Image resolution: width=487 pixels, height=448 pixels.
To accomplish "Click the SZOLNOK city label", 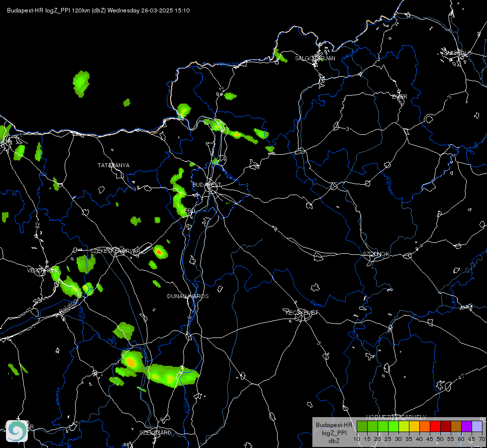I will [x=376, y=254].
